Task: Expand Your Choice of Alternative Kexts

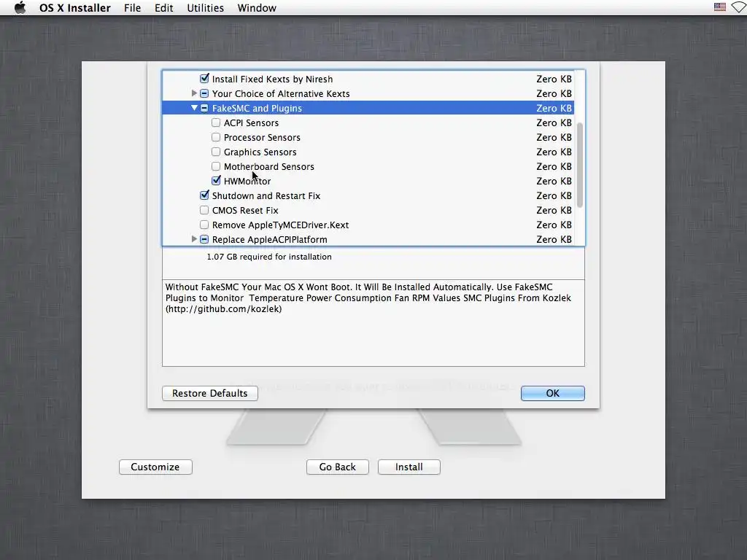Action: [194, 93]
